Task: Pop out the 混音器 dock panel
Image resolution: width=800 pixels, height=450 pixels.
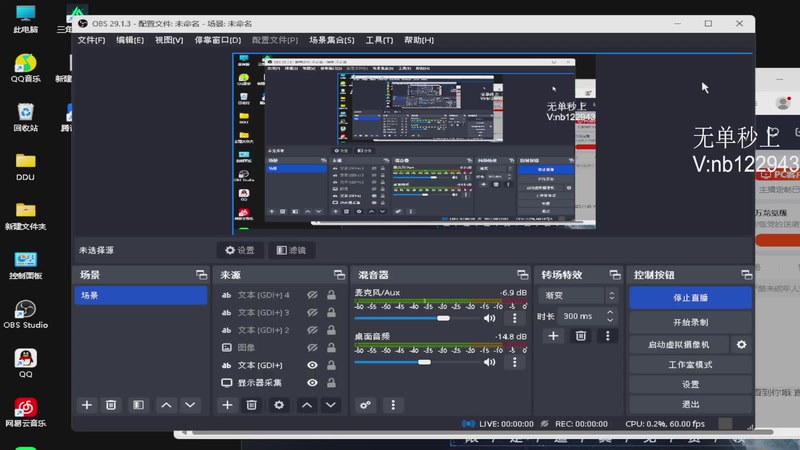Action: coord(522,275)
